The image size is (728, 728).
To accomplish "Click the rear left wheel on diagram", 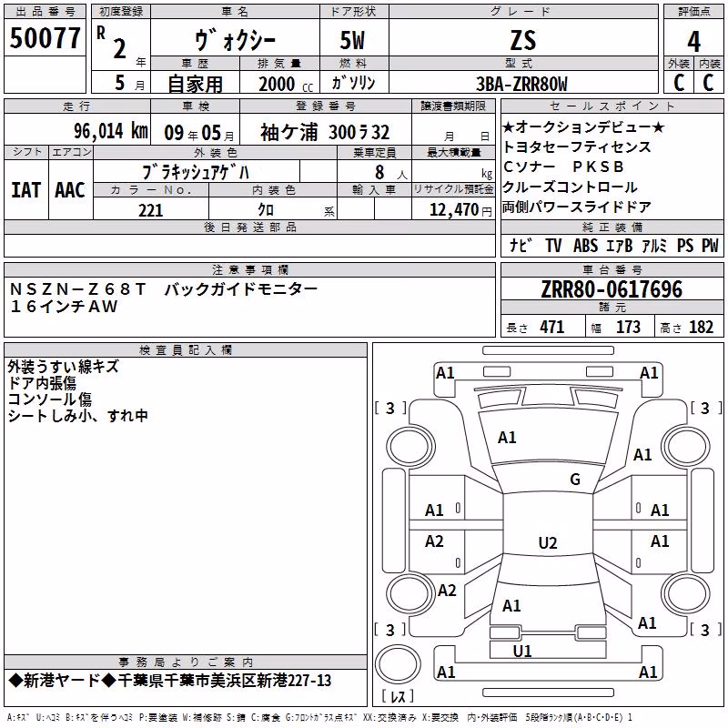I will [x=410, y=594].
